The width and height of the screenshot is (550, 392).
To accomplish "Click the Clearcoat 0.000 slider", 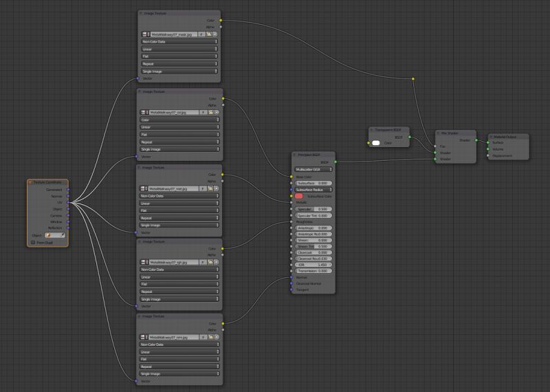I will click(313, 252).
